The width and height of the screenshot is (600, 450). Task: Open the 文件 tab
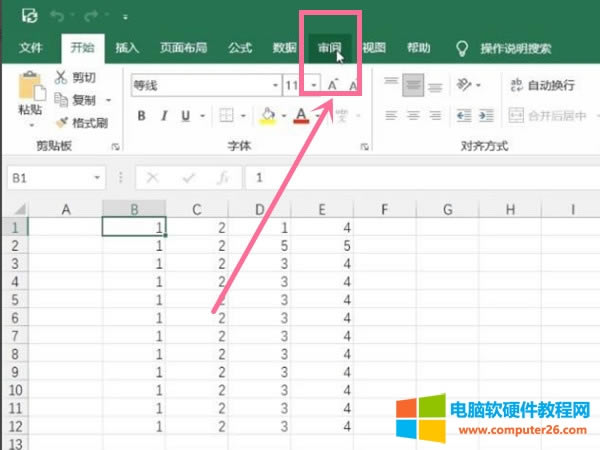coord(31,48)
